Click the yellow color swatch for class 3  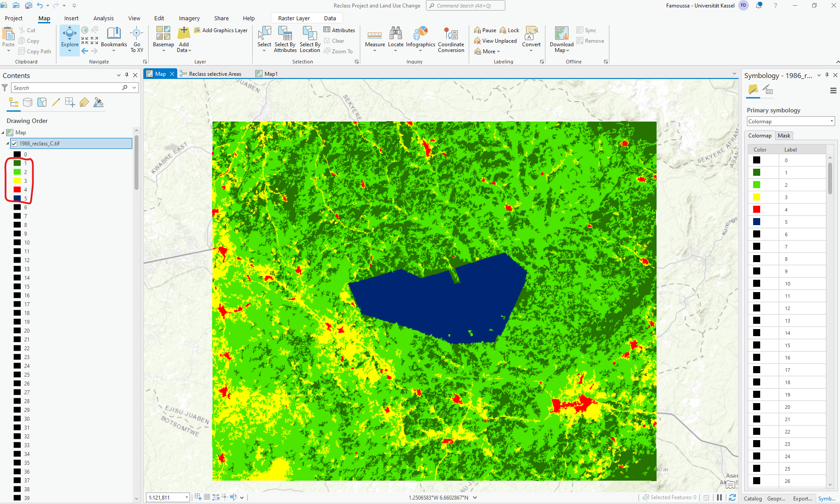16,181
